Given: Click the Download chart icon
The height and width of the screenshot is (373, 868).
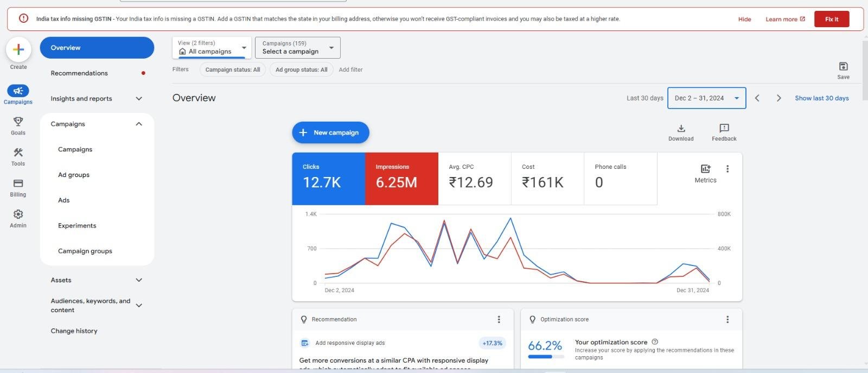Looking at the screenshot, I should point(681,129).
